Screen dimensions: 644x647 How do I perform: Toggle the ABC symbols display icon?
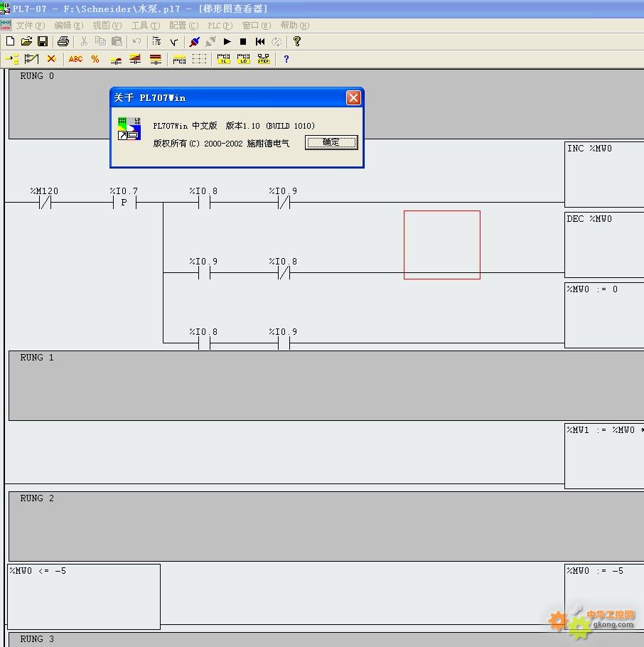pos(75,59)
